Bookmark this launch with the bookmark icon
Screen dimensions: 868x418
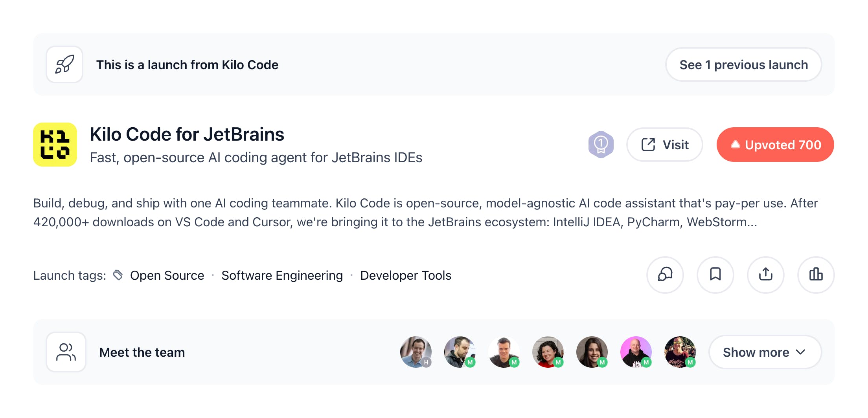point(715,275)
